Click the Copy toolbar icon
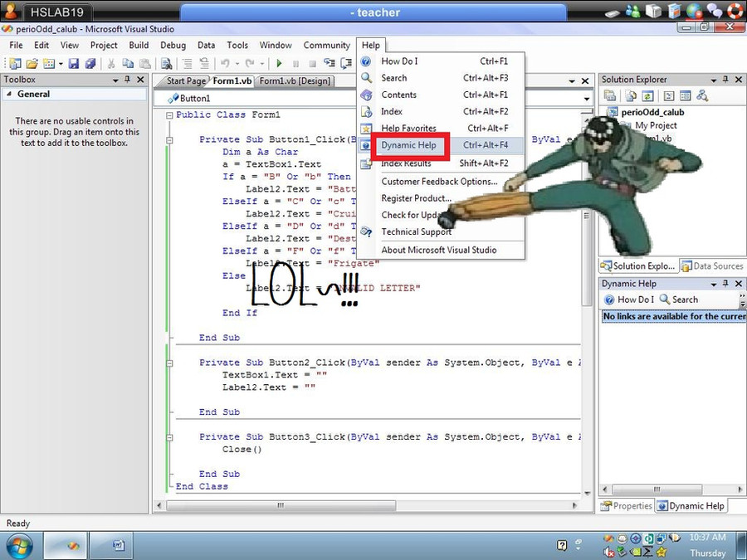 pos(128,63)
